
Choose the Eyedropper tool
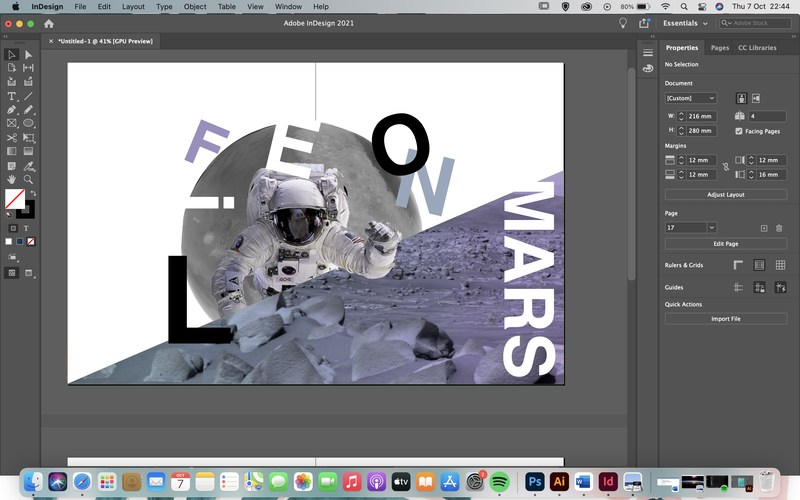[29, 166]
